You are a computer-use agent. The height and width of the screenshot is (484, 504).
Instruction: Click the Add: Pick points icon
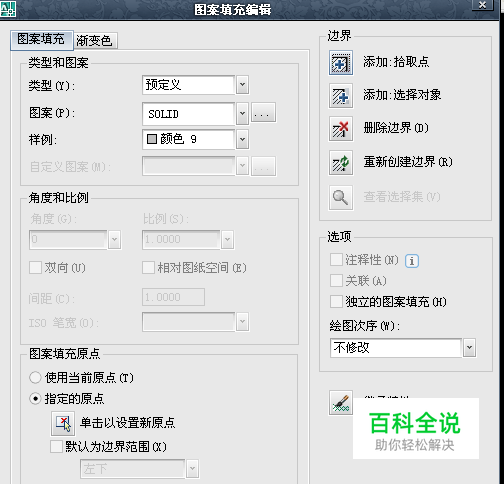click(341, 62)
